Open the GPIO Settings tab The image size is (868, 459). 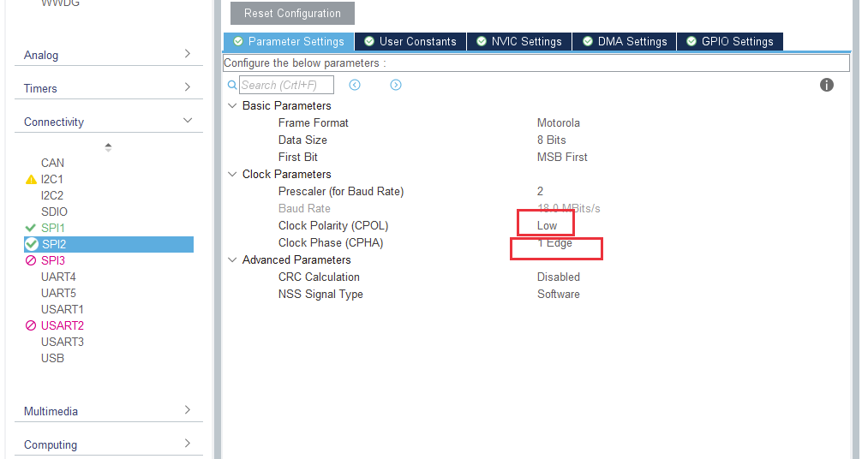pos(730,41)
